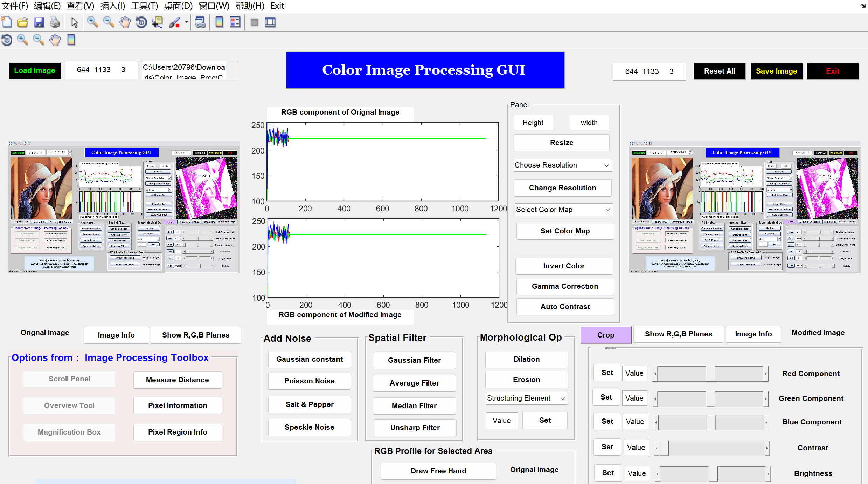The width and height of the screenshot is (868, 484).
Task: Select the Median Filter tool
Action: (x=414, y=404)
